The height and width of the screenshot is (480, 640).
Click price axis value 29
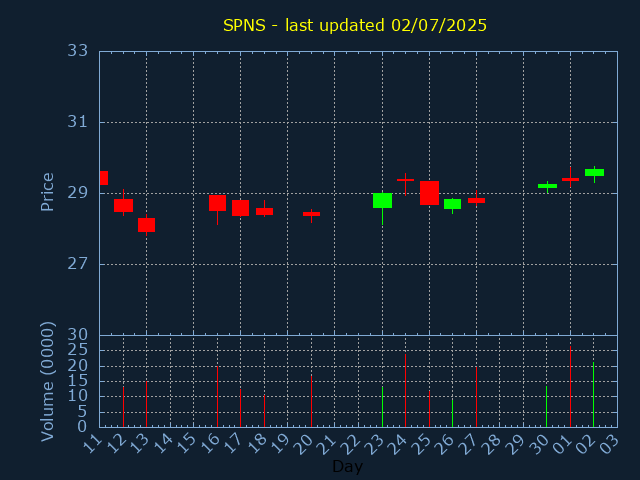78,193
